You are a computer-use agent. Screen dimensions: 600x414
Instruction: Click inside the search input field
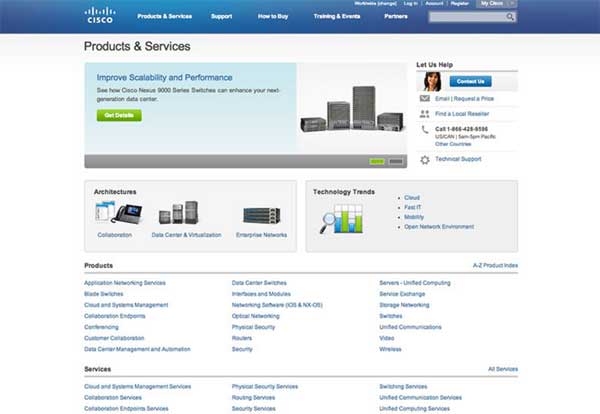[x=468, y=17]
